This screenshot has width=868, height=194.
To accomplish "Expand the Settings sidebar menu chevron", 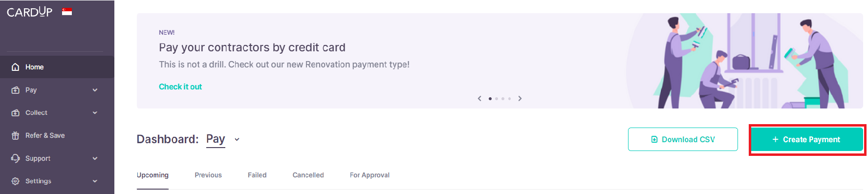I will point(95,181).
